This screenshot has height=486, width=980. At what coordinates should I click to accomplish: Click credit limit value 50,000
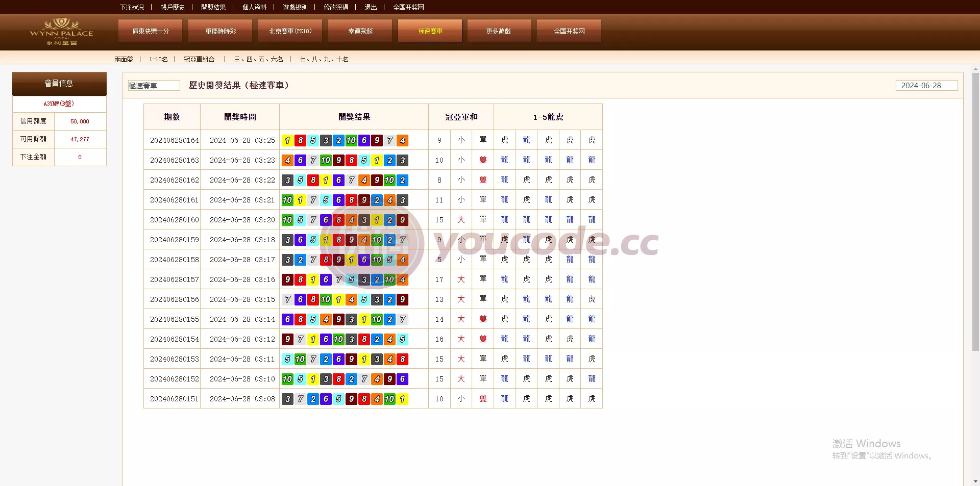click(80, 121)
